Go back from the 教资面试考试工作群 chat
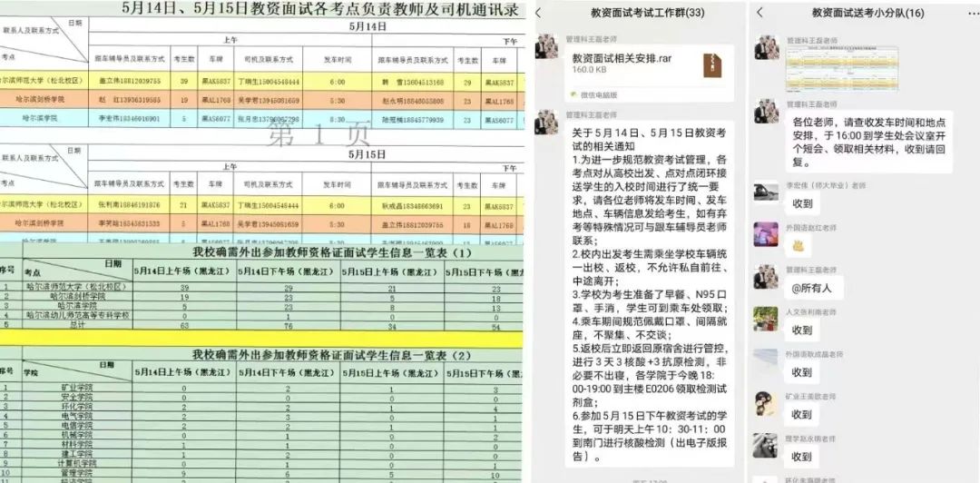This screenshot has height=483, width=980. pyautogui.click(x=541, y=13)
